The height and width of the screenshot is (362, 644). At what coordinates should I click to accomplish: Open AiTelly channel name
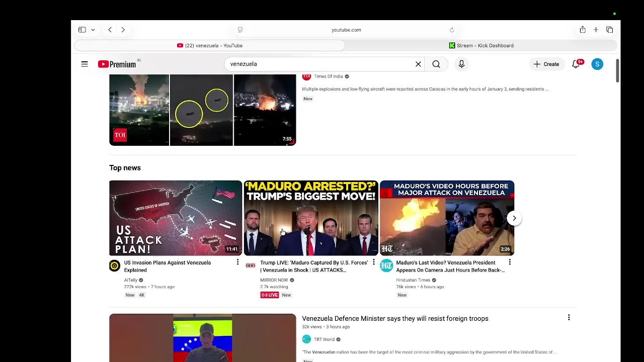click(131, 280)
